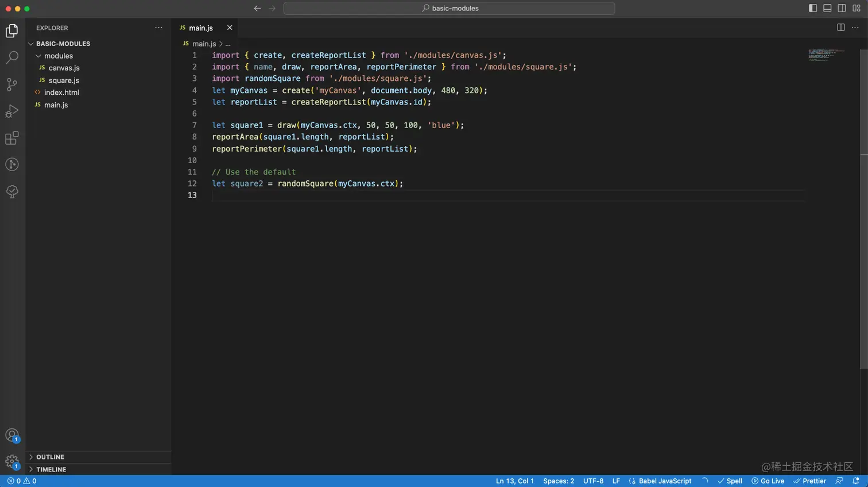Click main.js in the breadcrumb

pyautogui.click(x=204, y=44)
